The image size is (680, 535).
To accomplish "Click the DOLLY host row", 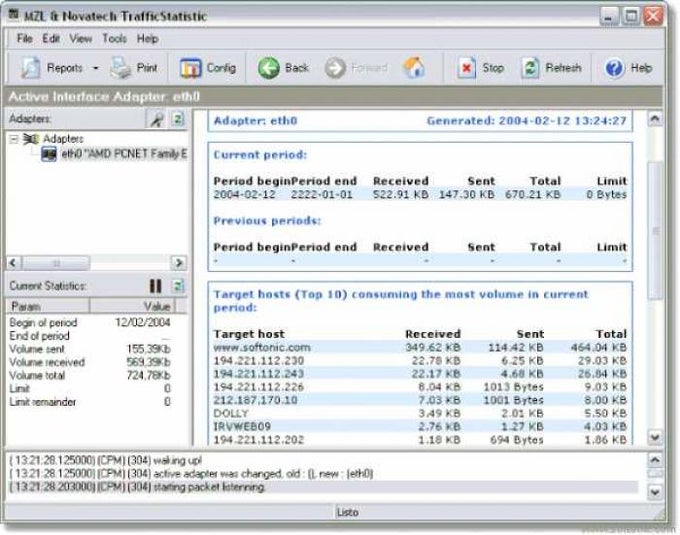I will pos(420,414).
